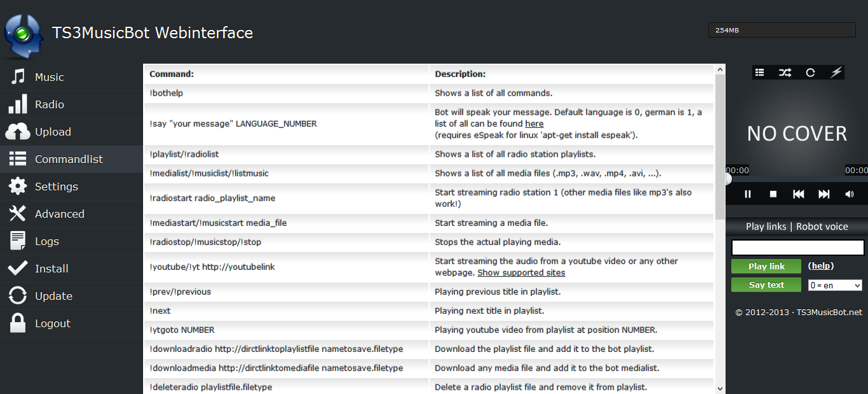Click the Update refresh arrows icon
This screenshot has width=868, height=394.
click(x=18, y=296)
